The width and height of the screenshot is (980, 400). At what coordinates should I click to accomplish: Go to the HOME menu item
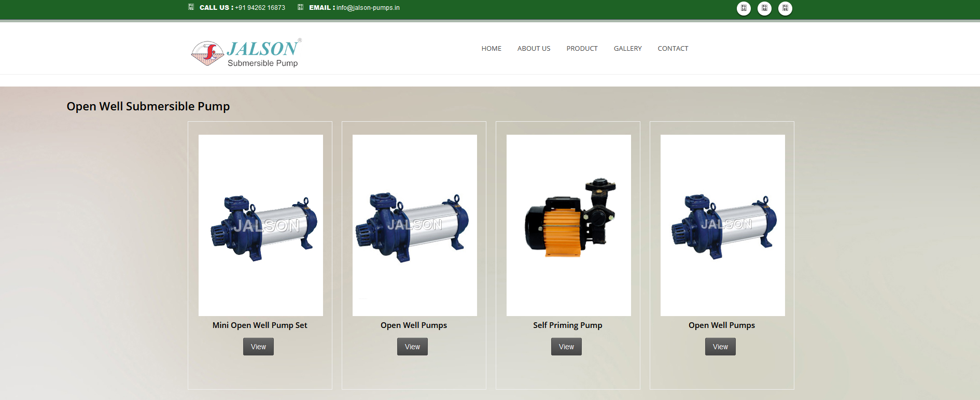[x=491, y=48]
